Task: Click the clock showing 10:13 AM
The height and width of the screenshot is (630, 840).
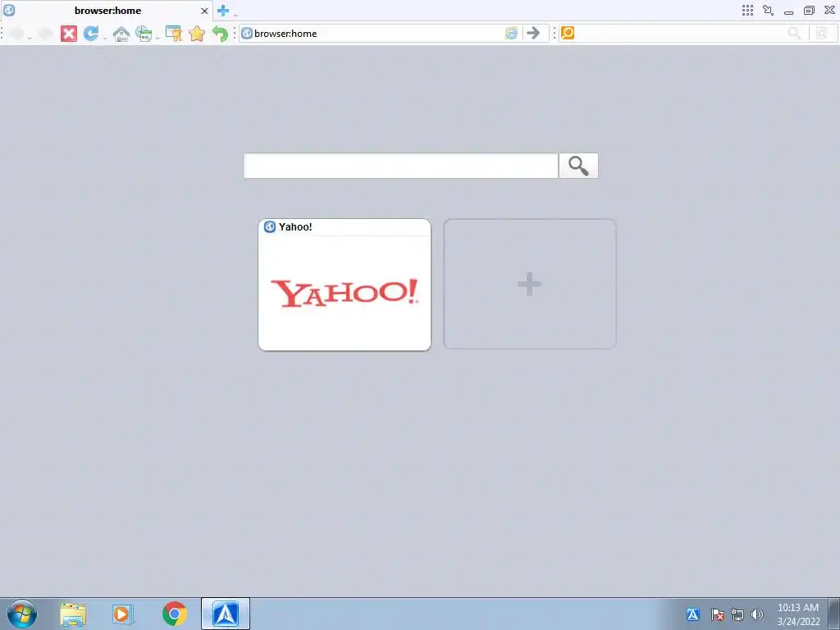Action: tap(797, 608)
